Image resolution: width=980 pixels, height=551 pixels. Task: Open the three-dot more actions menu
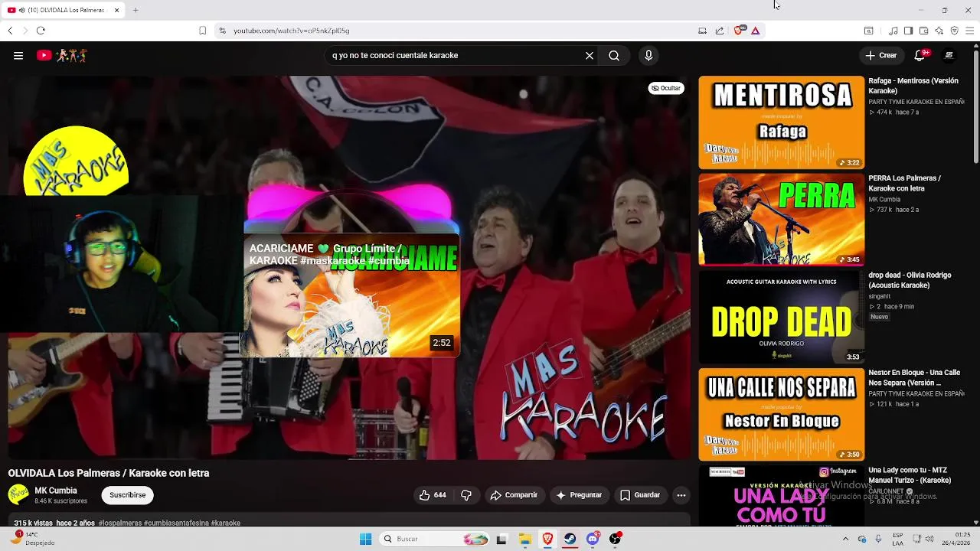[x=681, y=495]
